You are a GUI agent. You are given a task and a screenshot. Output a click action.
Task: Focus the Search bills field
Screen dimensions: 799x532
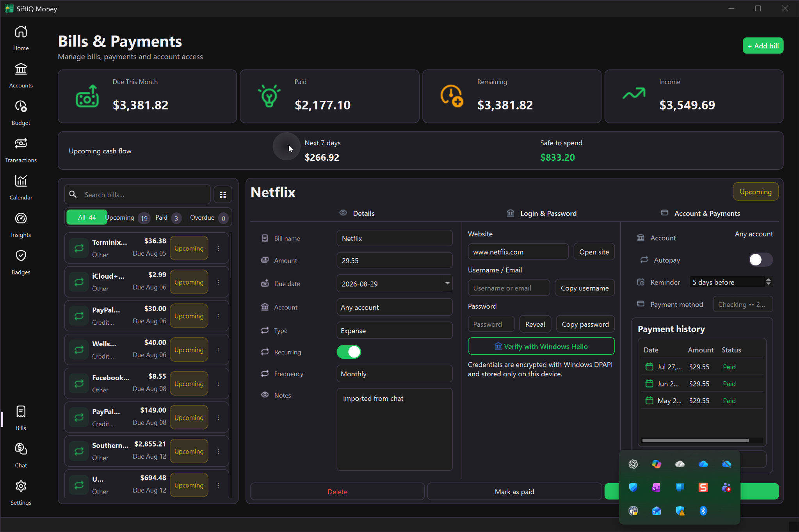click(137, 194)
